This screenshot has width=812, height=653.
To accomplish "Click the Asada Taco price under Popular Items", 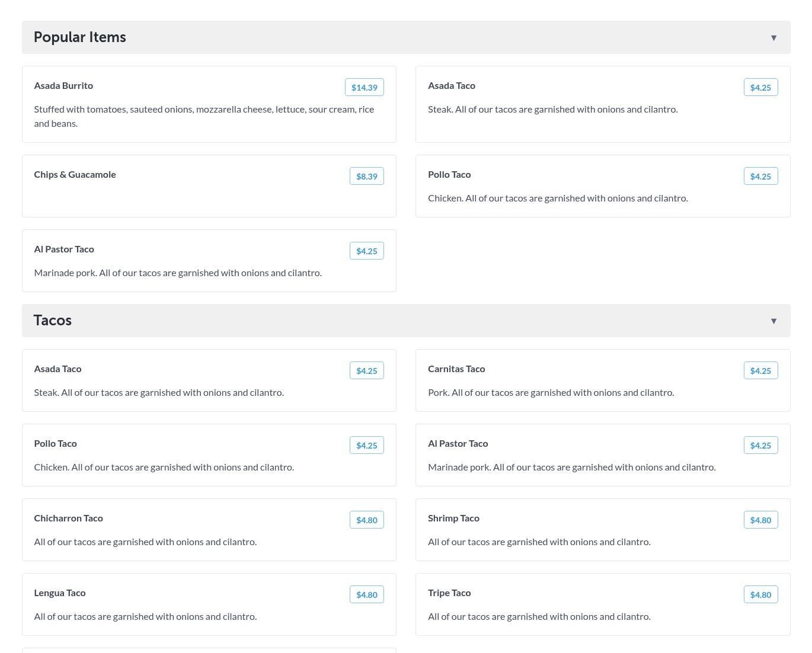I will [x=760, y=88].
